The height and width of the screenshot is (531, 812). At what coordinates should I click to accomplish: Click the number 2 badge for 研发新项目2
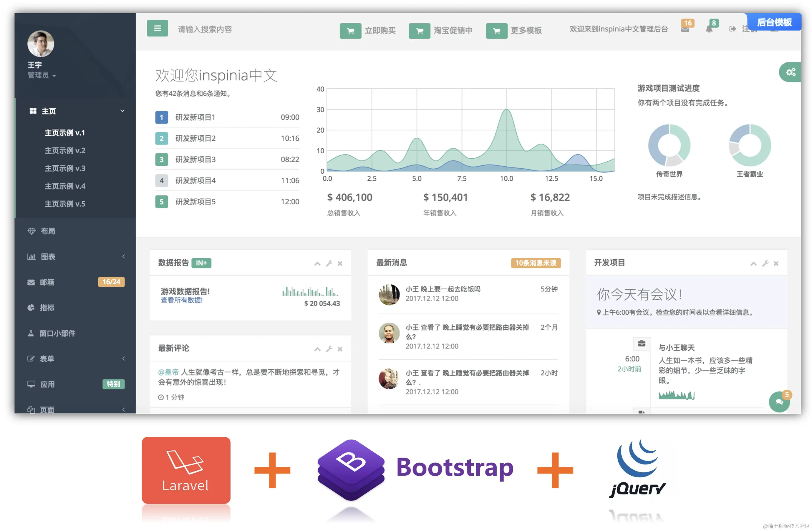click(x=161, y=138)
